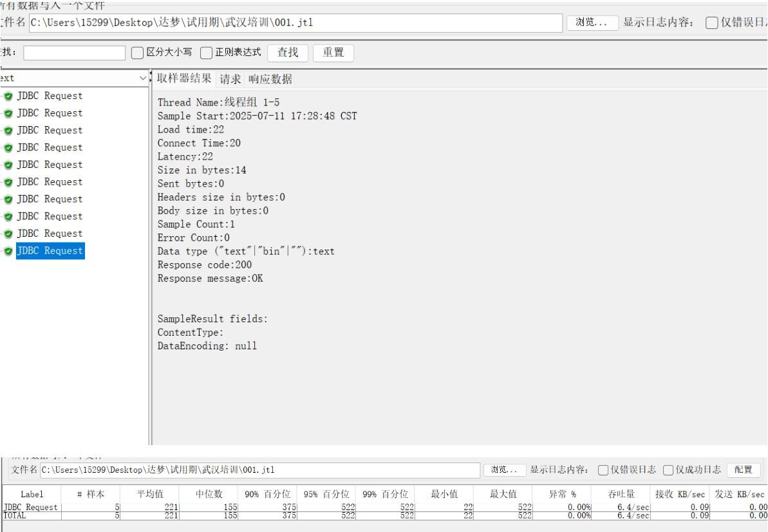
Task: Click the Headers size in bytes:0 line
Action: [221, 197]
